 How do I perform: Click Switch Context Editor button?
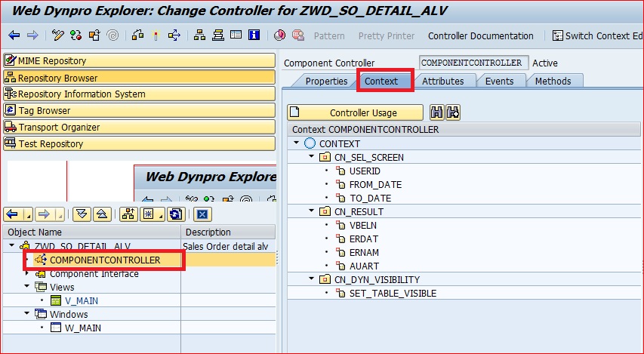pos(598,35)
